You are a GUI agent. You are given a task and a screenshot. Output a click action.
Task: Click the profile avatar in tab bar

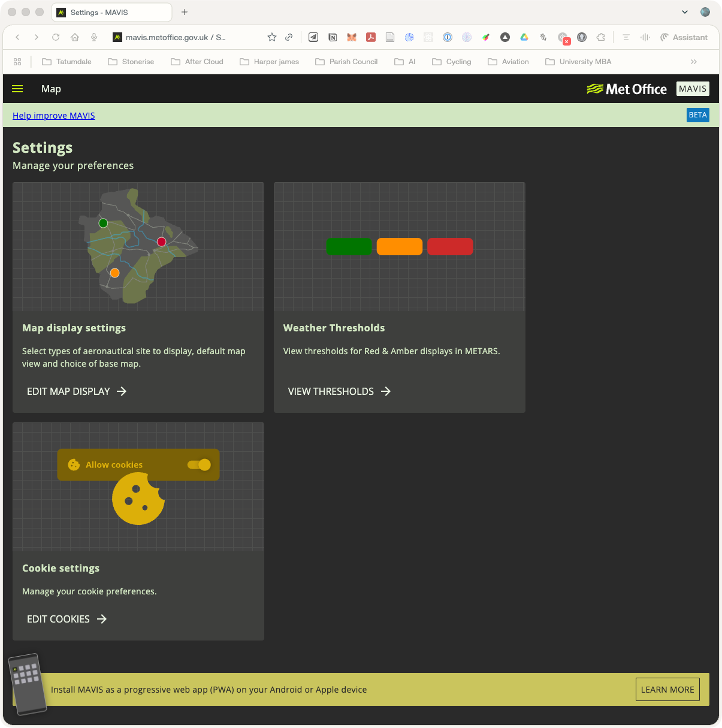coord(705,12)
